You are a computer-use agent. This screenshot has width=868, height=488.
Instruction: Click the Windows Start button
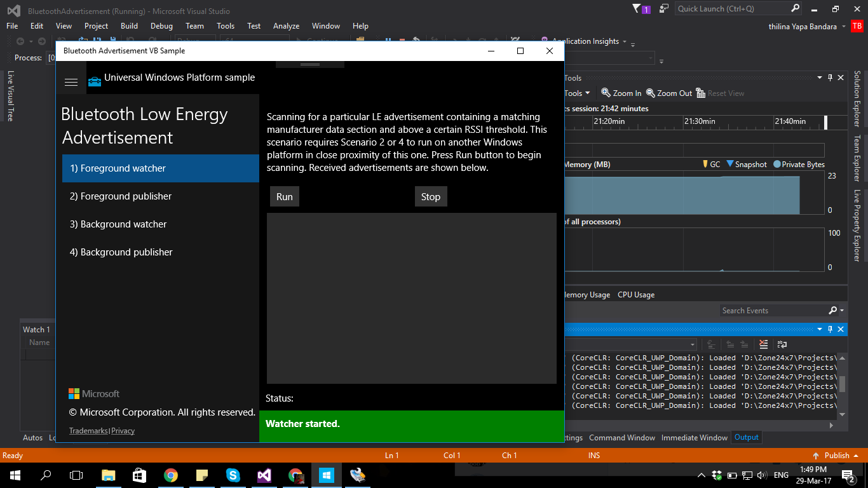[x=15, y=475]
